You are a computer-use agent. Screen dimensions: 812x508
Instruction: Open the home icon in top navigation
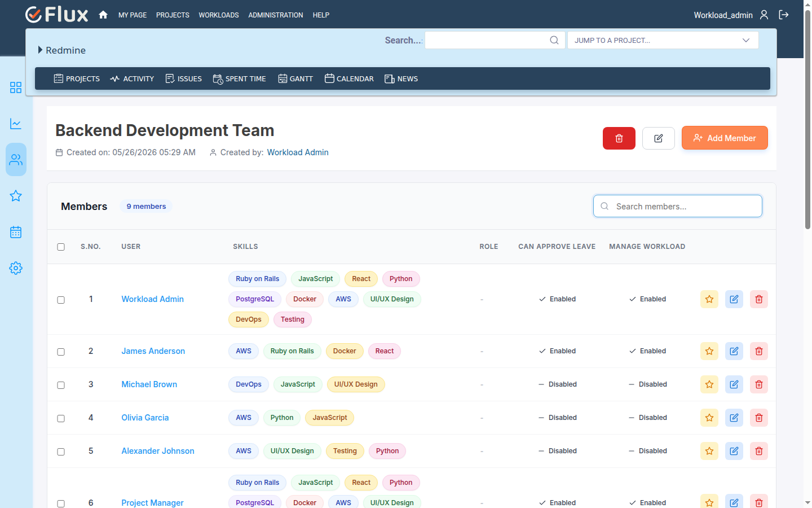pos(103,15)
